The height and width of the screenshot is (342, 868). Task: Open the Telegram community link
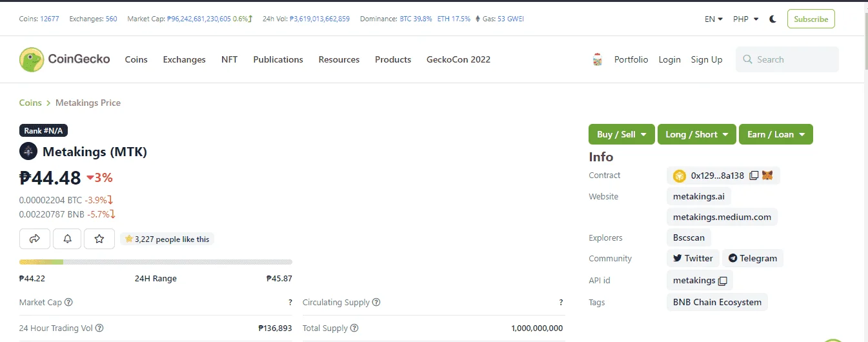[752, 258]
